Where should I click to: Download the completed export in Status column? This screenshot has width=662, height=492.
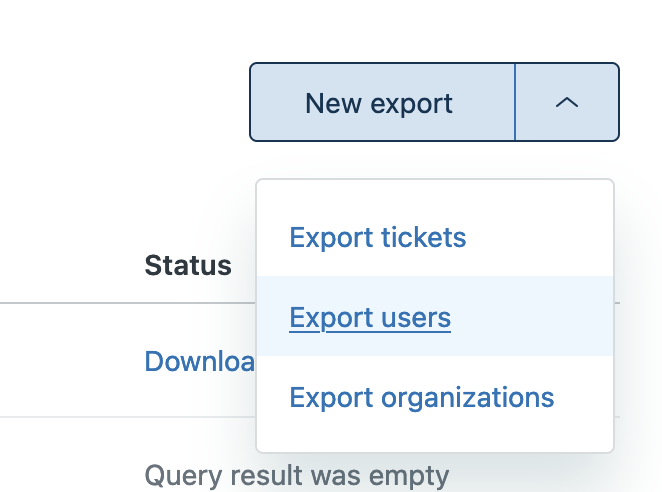click(200, 361)
